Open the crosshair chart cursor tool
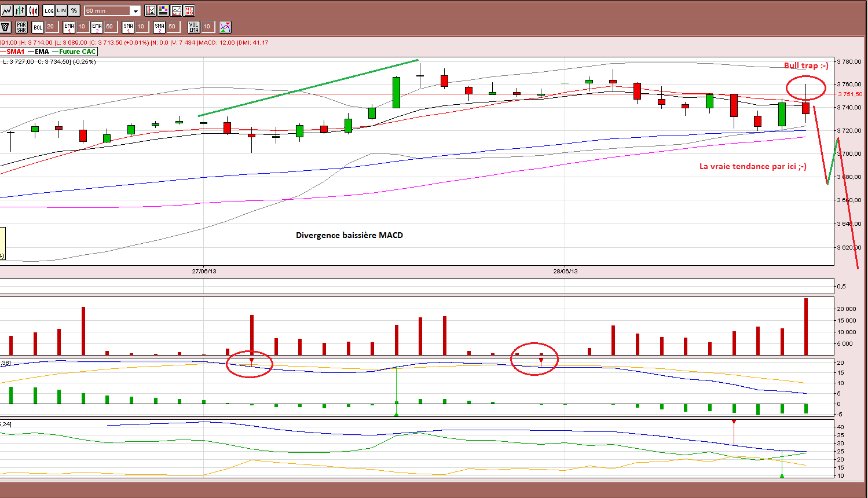This screenshot has width=868, height=498. click(x=151, y=10)
